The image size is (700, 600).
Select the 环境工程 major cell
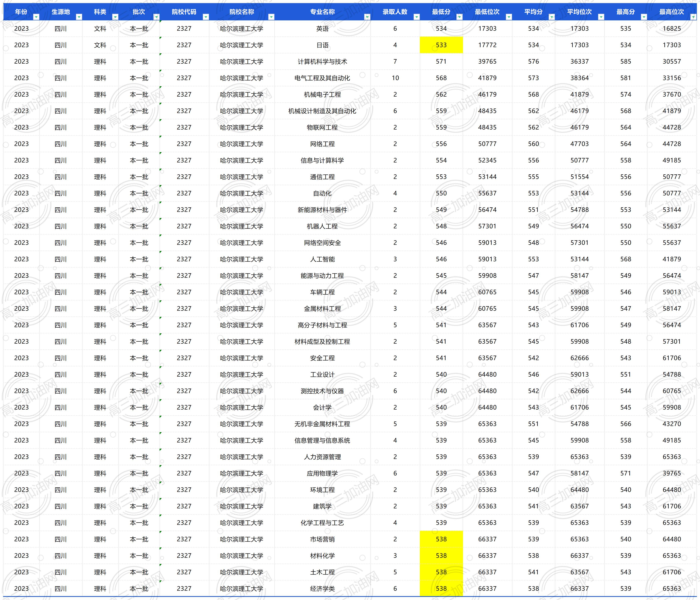[323, 490]
